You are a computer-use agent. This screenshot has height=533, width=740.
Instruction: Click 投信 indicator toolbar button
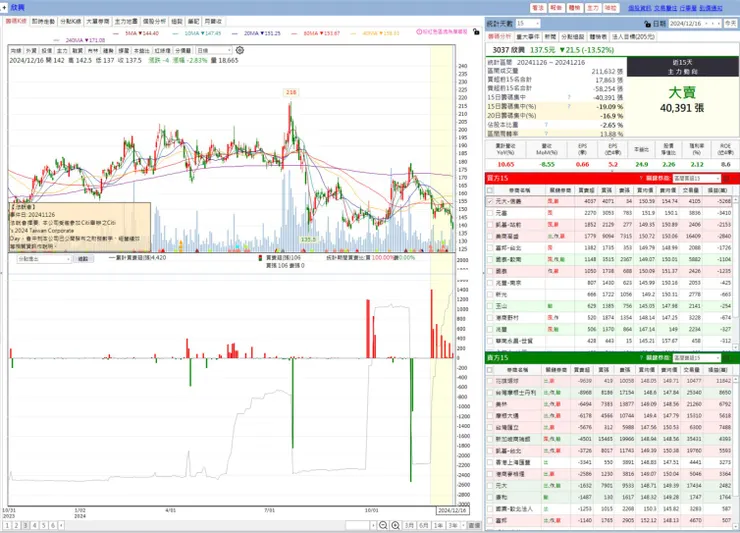(x=47, y=51)
